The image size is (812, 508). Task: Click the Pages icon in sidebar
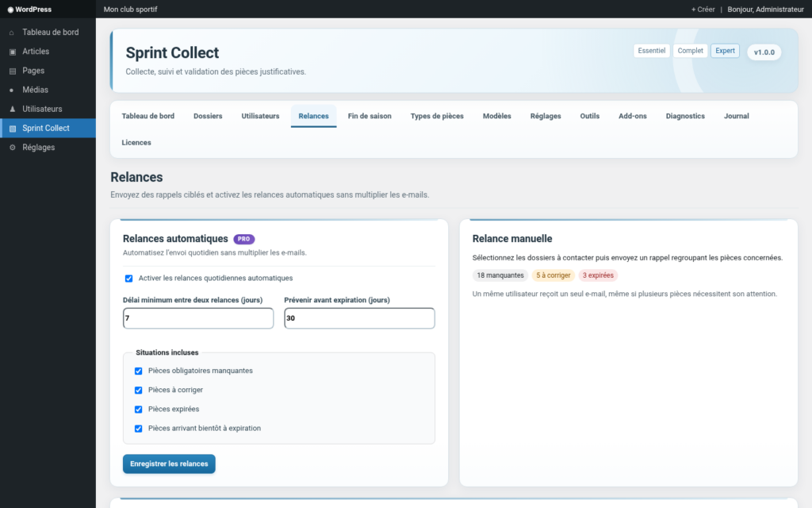tap(13, 71)
